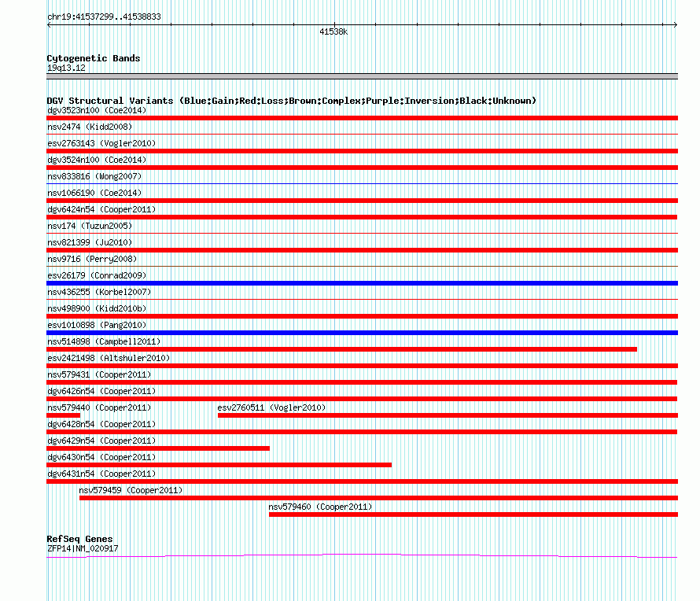Image resolution: width=700 pixels, height=601 pixels.
Task: Click the red loss bar of dgv6429n54
Action: click(158, 448)
